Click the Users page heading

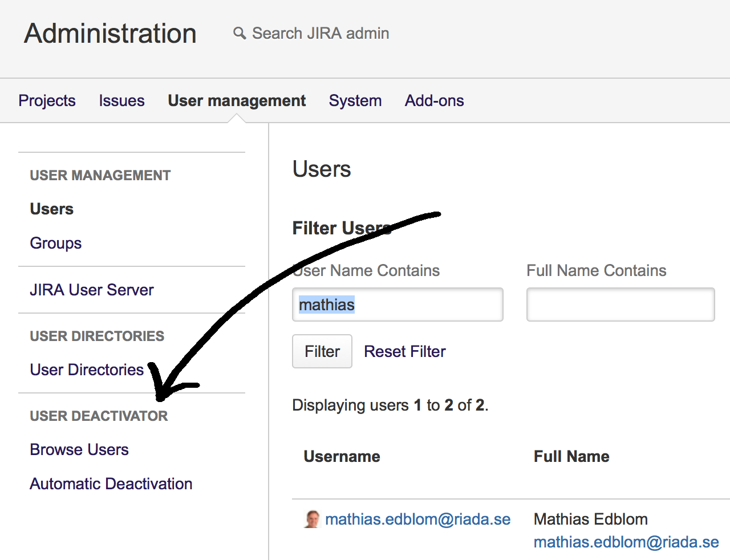(x=322, y=169)
